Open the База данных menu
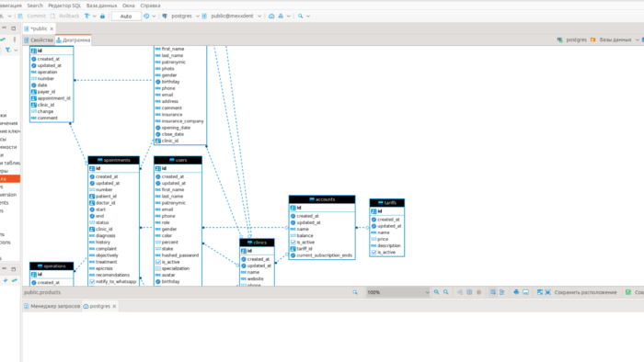 pos(101,6)
